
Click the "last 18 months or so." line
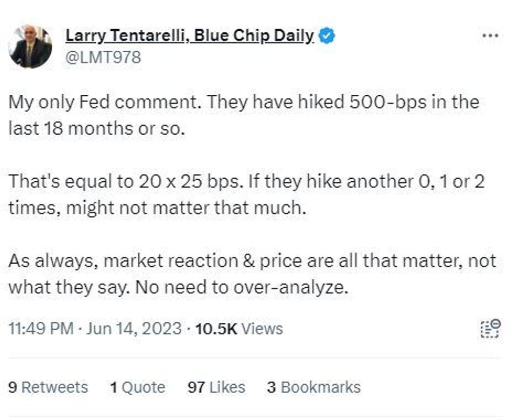(97, 128)
